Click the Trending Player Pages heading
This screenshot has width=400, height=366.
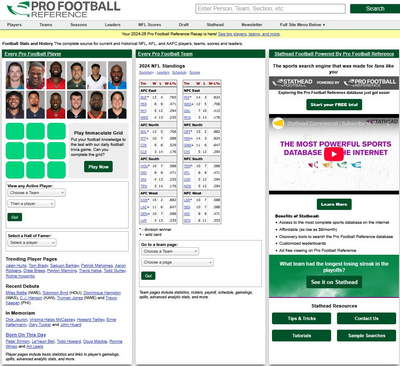click(x=31, y=259)
